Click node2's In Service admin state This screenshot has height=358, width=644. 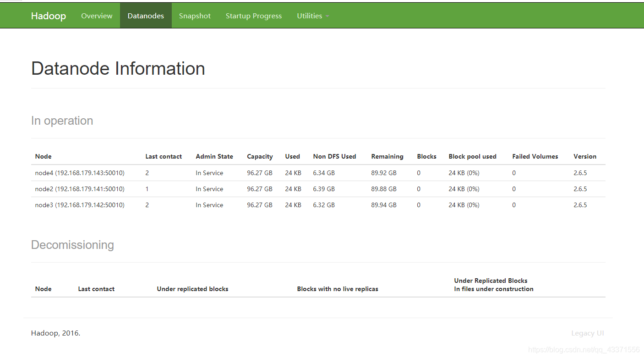tap(209, 189)
